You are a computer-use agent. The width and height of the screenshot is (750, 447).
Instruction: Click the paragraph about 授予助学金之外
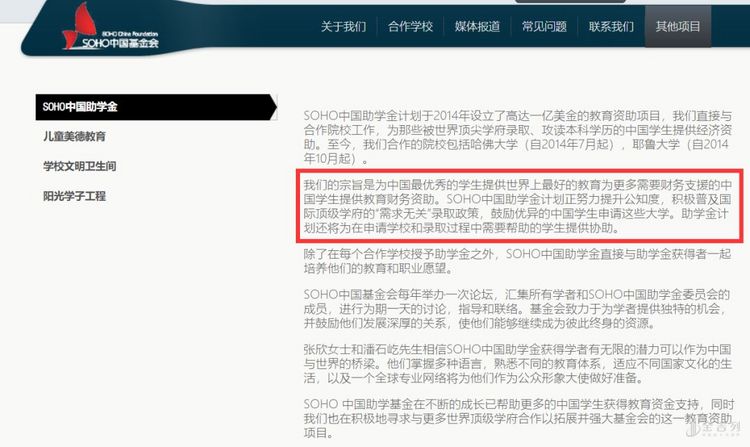coord(518,261)
